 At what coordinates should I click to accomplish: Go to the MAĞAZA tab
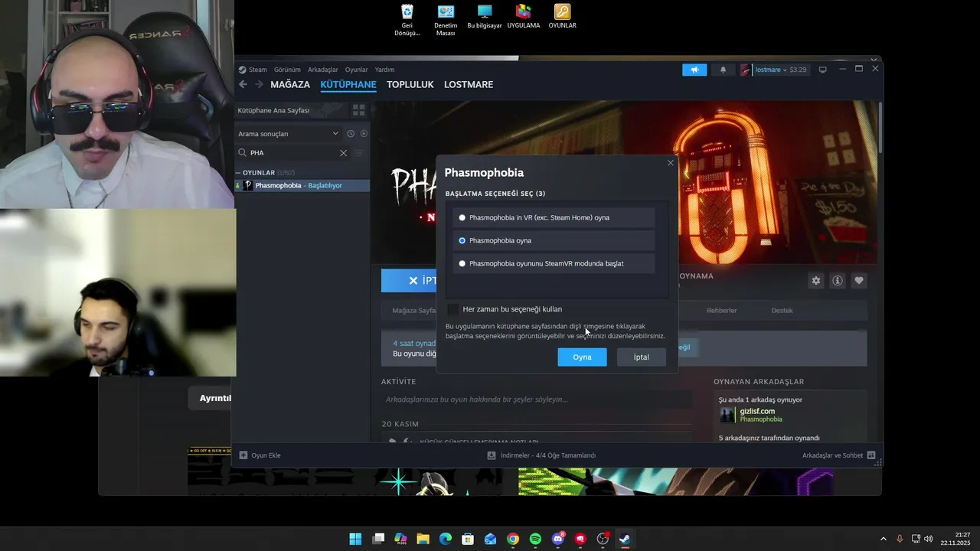coord(290,84)
